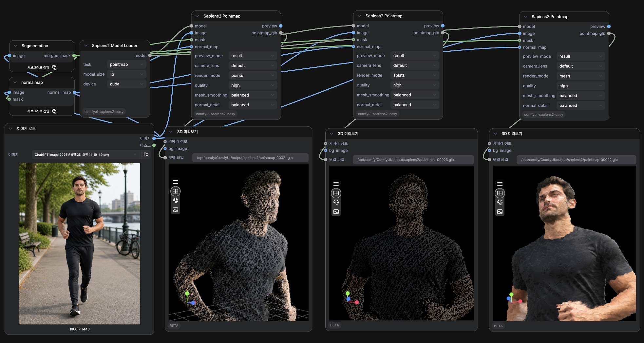Image resolution: width=644 pixels, height=343 pixels.
Task: Open hamburger menu in middle 3D preview
Action: (336, 184)
